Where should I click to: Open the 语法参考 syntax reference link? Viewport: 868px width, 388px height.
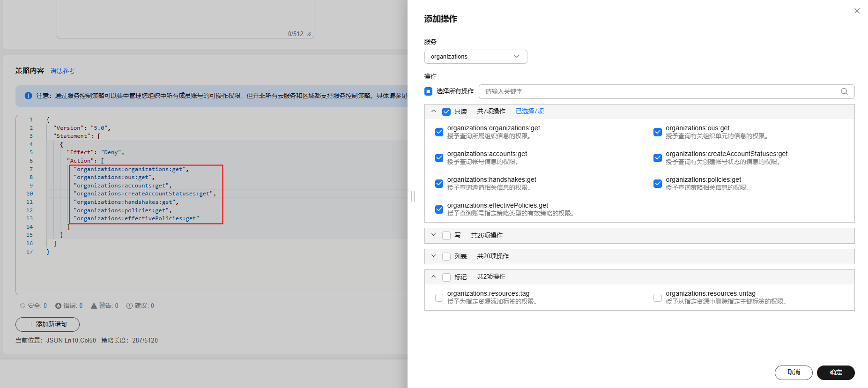click(62, 71)
